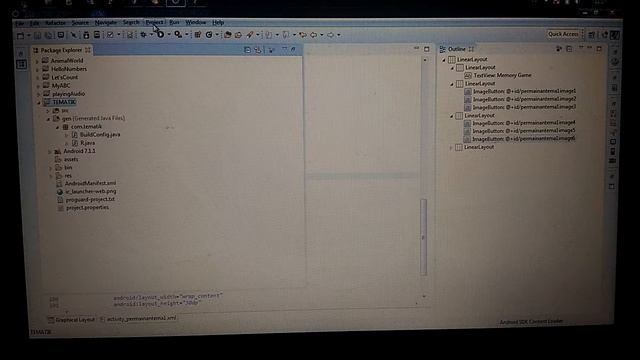Select ic_launcher-web.png file

coord(91,191)
